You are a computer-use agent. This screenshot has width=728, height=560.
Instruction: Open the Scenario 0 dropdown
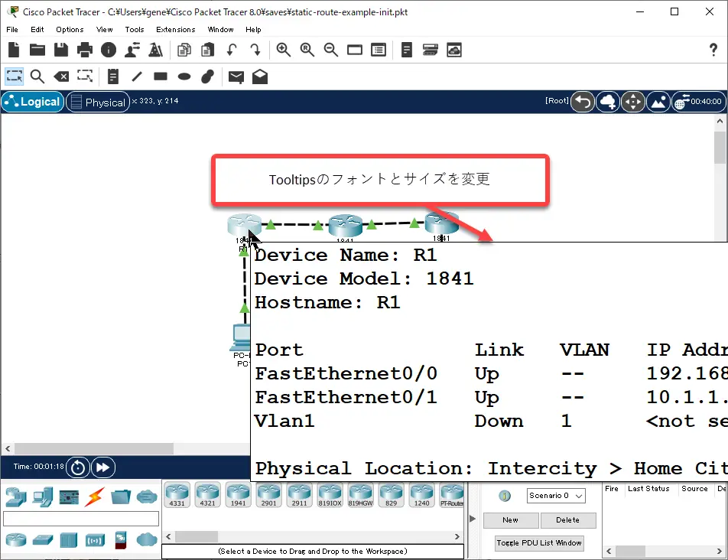click(x=556, y=496)
